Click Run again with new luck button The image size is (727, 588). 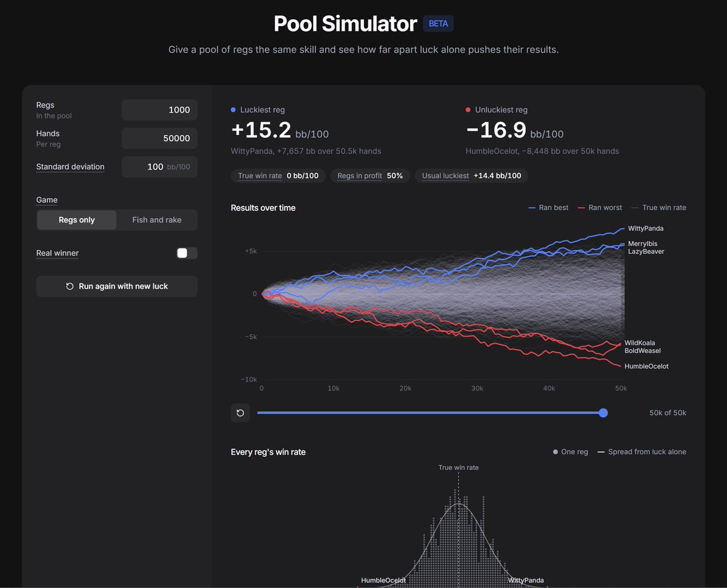click(x=117, y=286)
